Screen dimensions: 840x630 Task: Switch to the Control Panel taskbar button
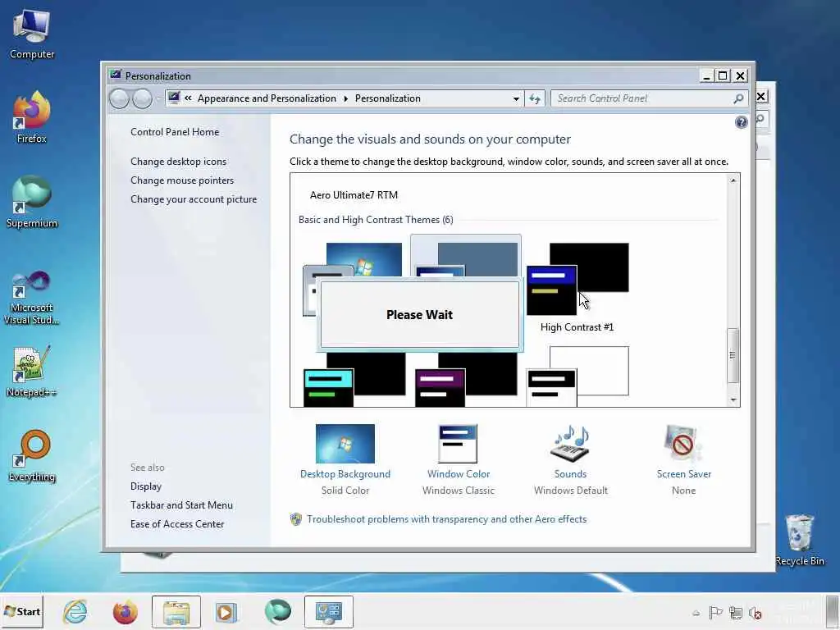click(x=329, y=612)
